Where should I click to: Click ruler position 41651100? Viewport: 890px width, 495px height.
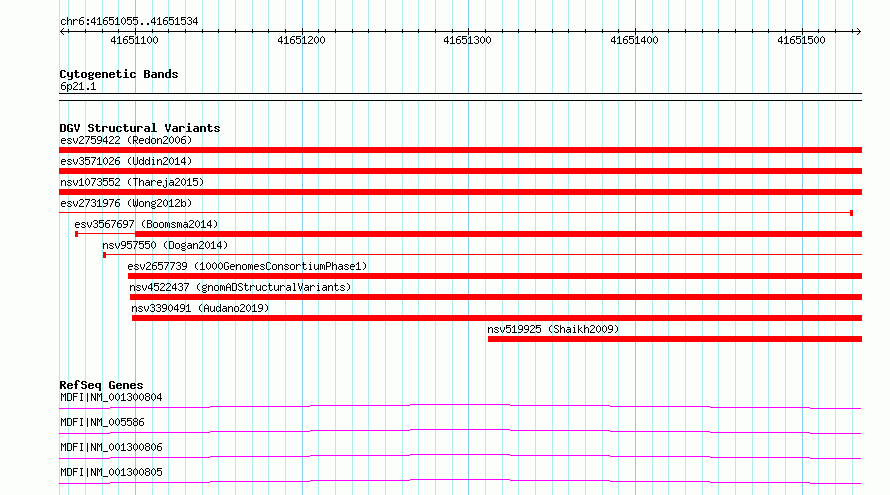pos(135,40)
